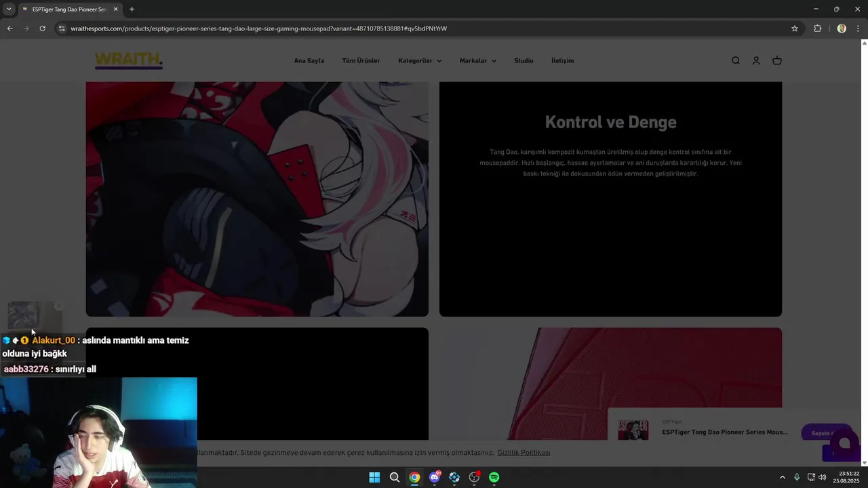The image size is (868, 488).
Task: Click the Tang Dao description paragraph
Action: click(x=610, y=163)
